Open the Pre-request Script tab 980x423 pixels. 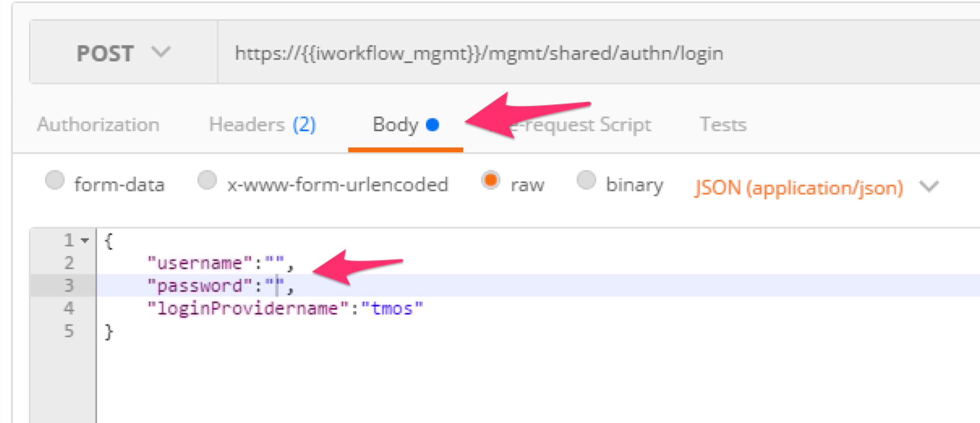pyautogui.click(x=579, y=125)
